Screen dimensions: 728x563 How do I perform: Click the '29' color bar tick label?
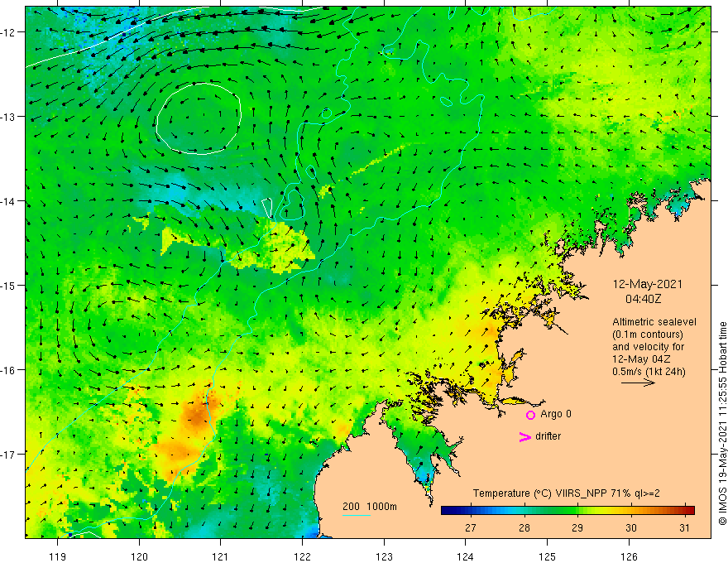[x=577, y=528]
